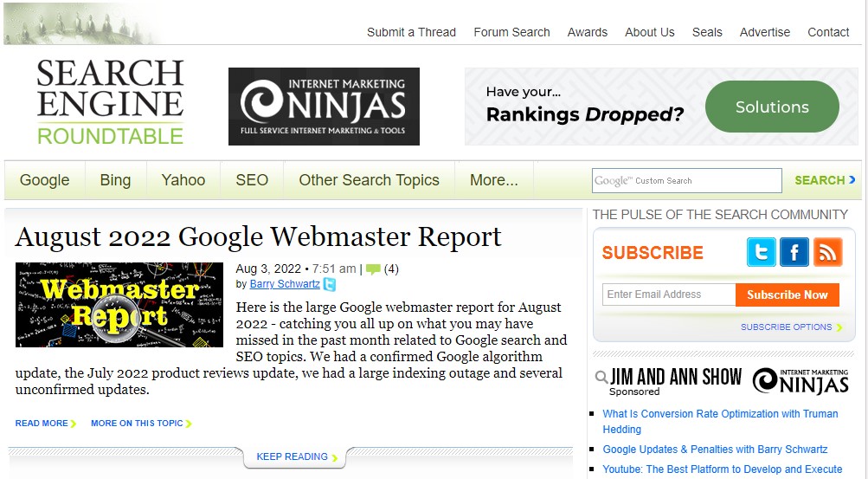The height and width of the screenshot is (479, 868).
Task: Click the green comments bubble icon
Action: point(373,269)
